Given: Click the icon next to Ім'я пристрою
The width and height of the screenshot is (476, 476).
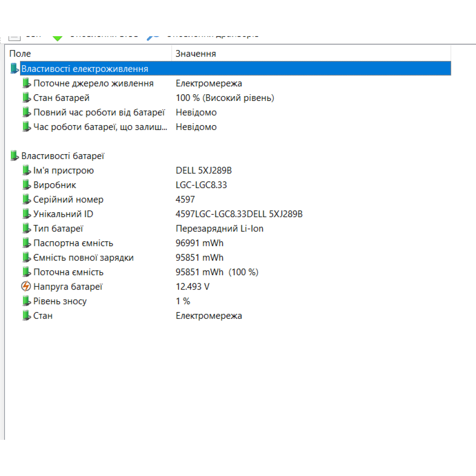Looking at the screenshot, I should pyautogui.click(x=26, y=170).
